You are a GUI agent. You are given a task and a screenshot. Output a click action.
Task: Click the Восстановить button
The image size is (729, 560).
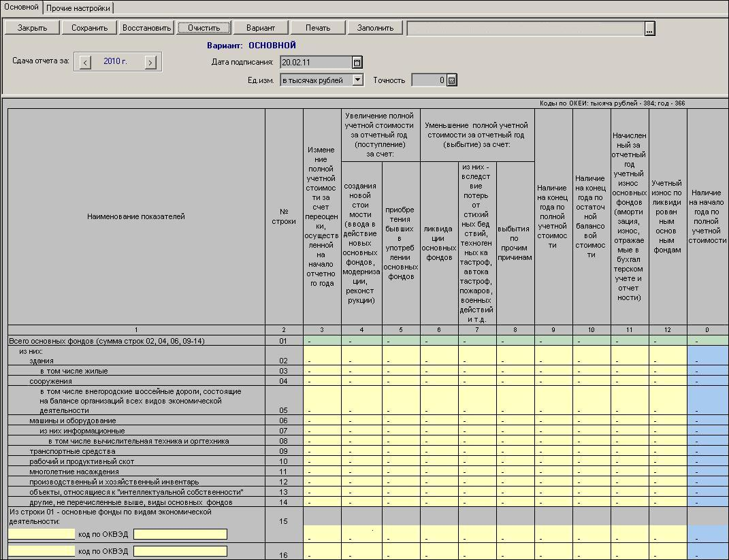(x=146, y=28)
